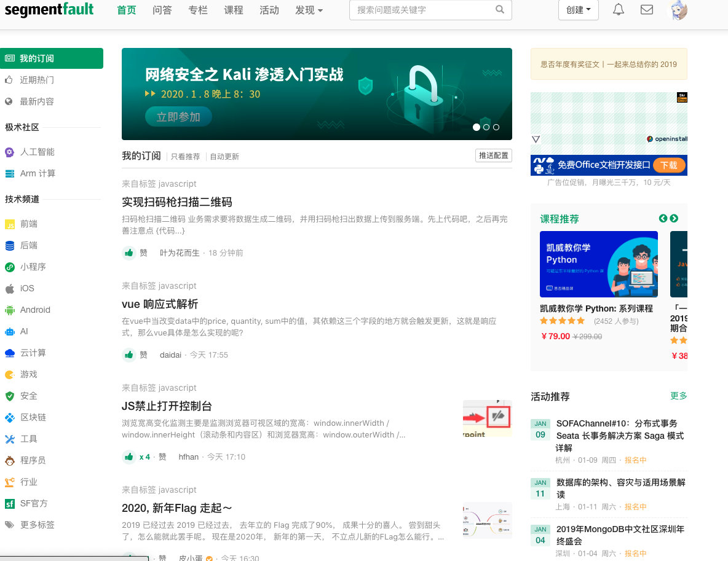Open the messages envelope icon
Image resolution: width=728 pixels, height=561 pixels.
click(647, 9)
